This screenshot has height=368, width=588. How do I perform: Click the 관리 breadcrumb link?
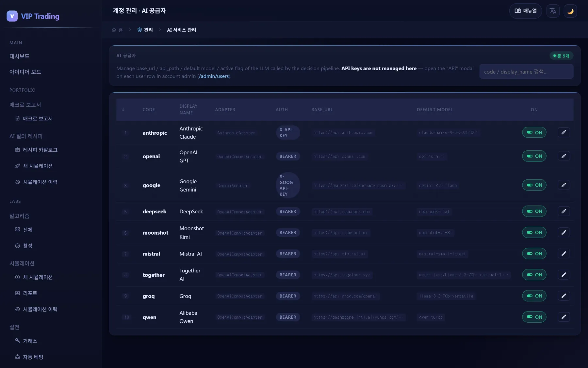[145, 30]
